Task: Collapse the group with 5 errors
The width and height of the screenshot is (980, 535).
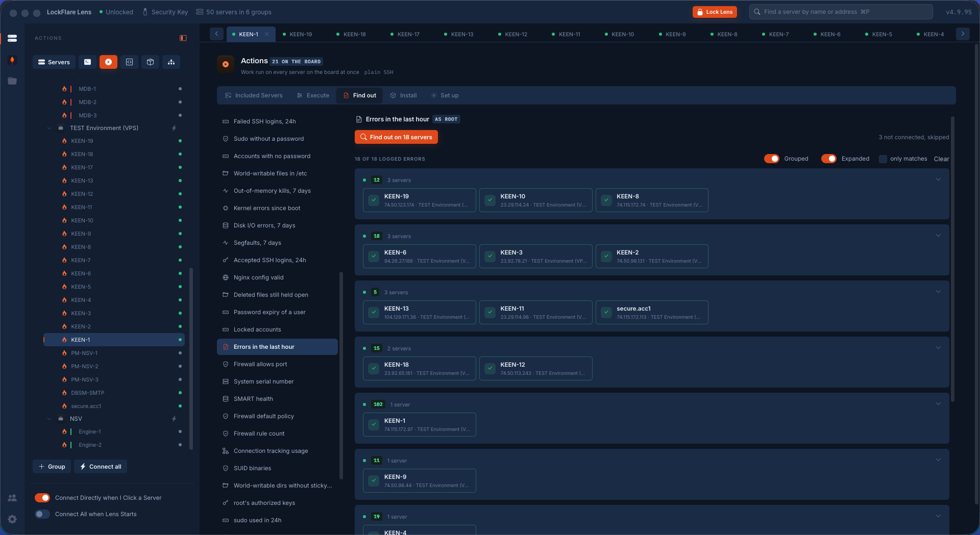Action: [x=938, y=292]
